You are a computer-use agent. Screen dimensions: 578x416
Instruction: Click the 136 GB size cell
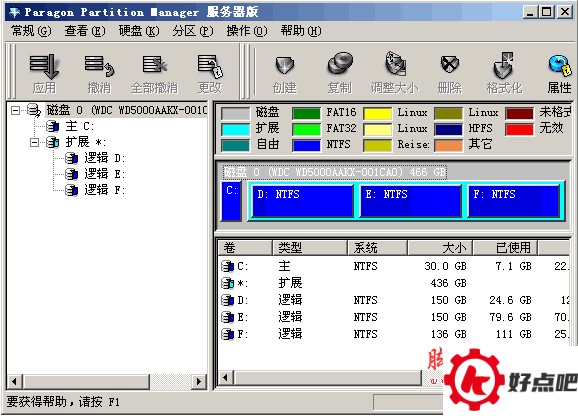click(x=448, y=334)
